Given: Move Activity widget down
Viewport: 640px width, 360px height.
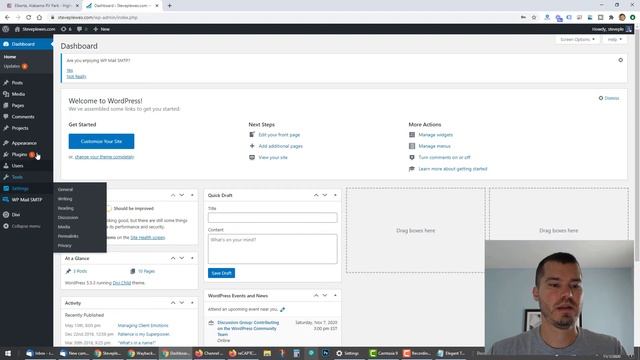Looking at the screenshot, I should click(182, 303).
